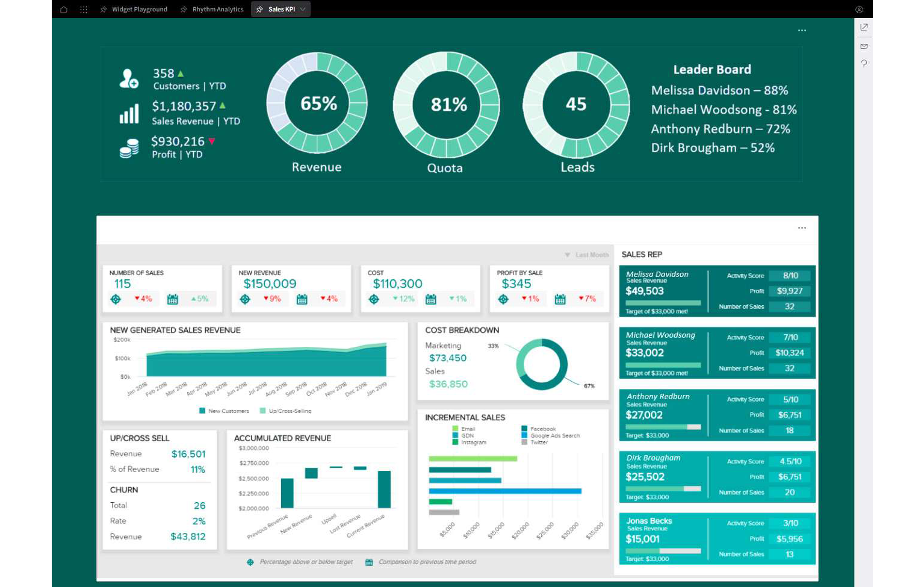The image size is (924, 587).
Task: Click the Current Revenue bar in Accumulated Revenue
Action: tap(384, 489)
